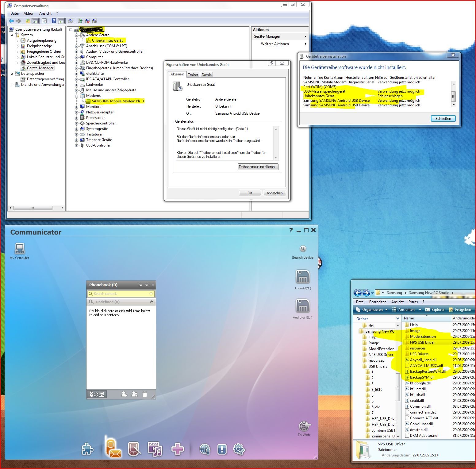Screen dimensions: 476x469
Task: Click the To Web globe icon
Action: [x=304, y=426]
